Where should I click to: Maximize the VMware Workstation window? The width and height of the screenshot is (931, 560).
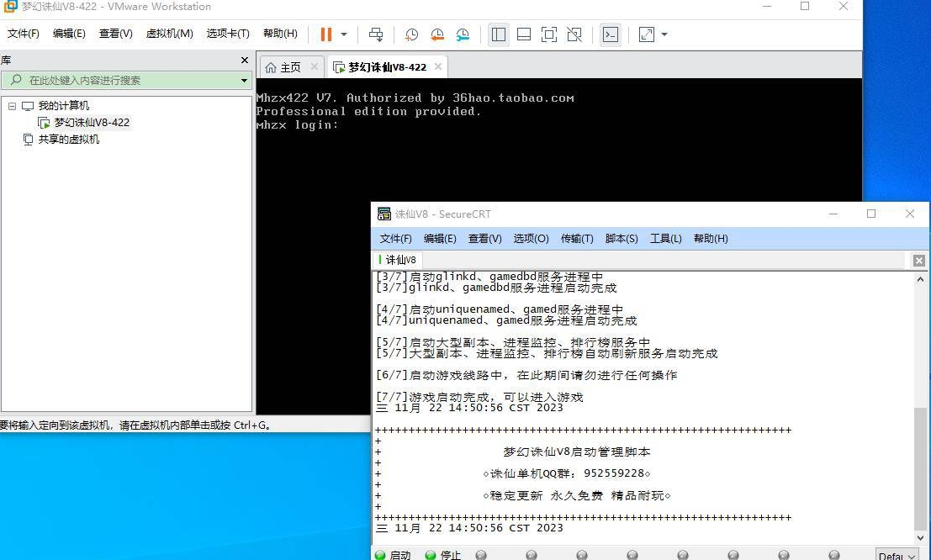point(805,7)
